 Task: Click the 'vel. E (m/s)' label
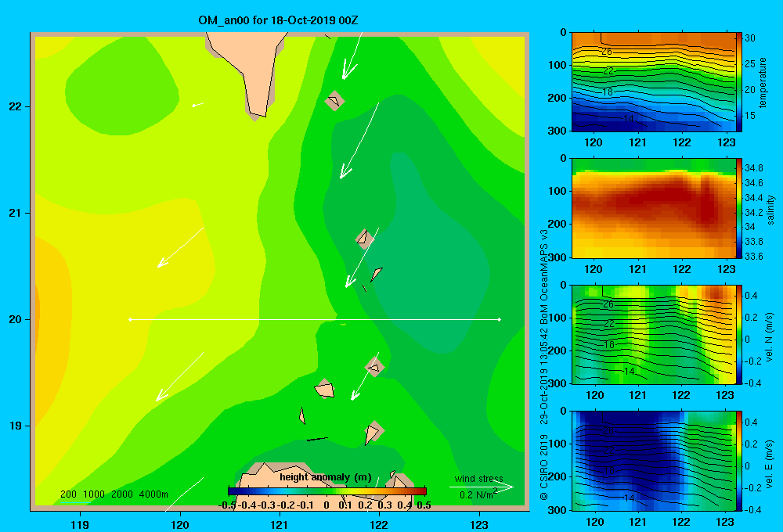click(x=770, y=463)
